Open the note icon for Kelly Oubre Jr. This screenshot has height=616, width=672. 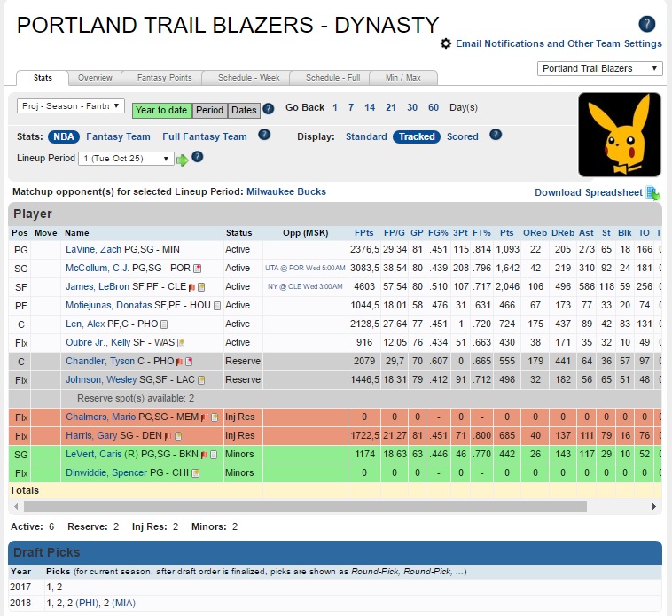pyautogui.click(x=181, y=343)
